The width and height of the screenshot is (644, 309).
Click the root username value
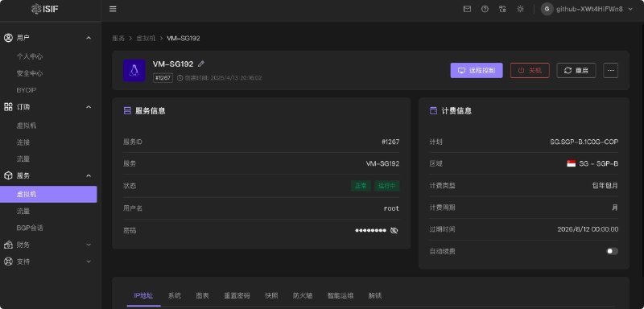[x=391, y=208]
